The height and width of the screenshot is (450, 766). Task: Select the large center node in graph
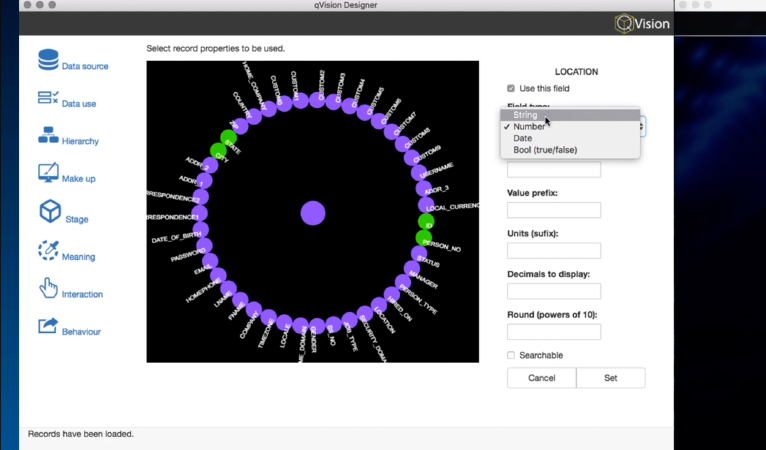[x=313, y=213]
